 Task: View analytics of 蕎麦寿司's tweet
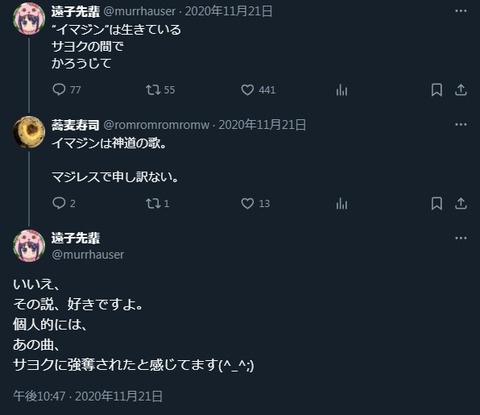(x=342, y=204)
